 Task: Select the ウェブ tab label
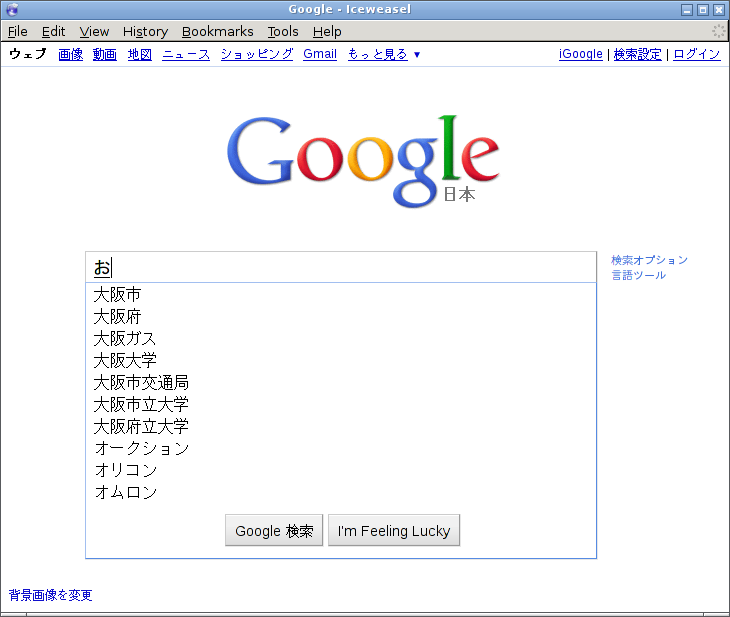pos(28,54)
